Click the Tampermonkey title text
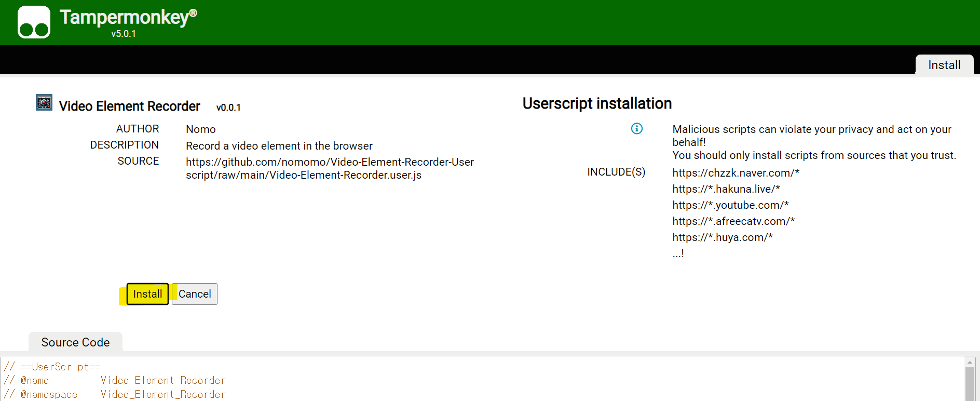Image resolution: width=980 pixels, height=401 pixels. (x=128, y=17)
